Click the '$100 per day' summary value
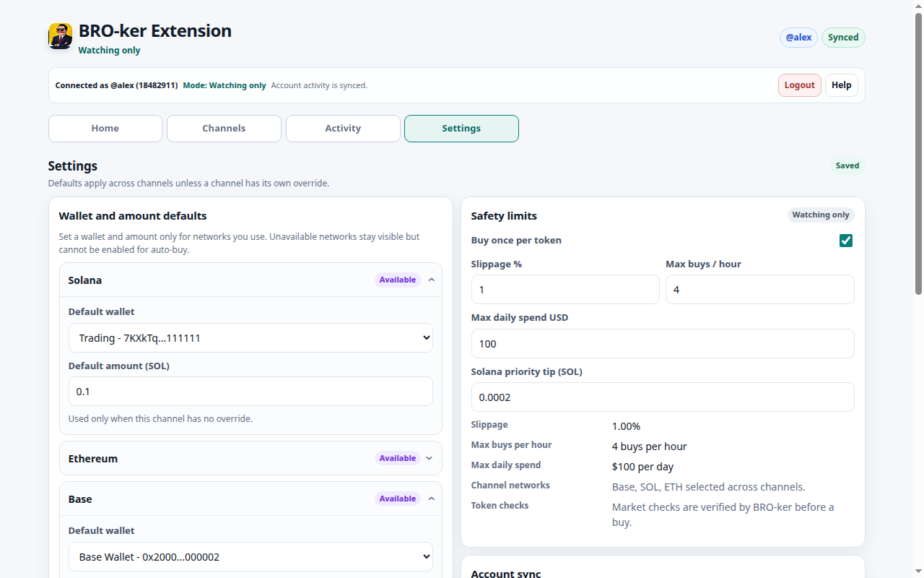Screen dimensions: 924x578 click(643, 467)
